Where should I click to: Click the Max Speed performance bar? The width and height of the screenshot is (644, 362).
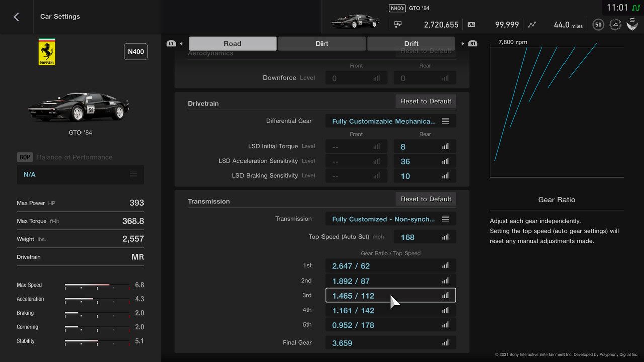(97, 285)
